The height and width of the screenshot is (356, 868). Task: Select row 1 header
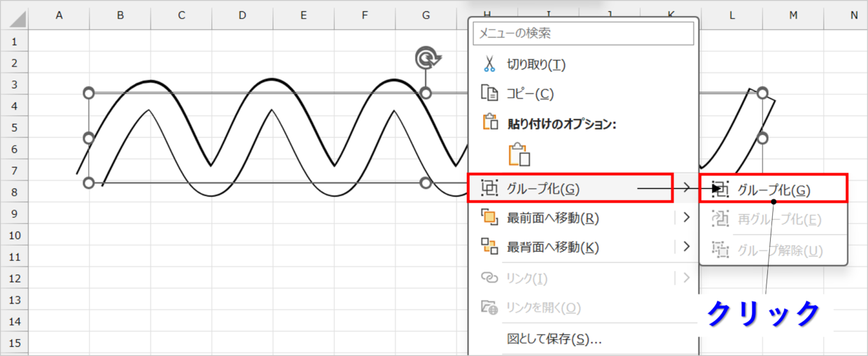[15, 41]
